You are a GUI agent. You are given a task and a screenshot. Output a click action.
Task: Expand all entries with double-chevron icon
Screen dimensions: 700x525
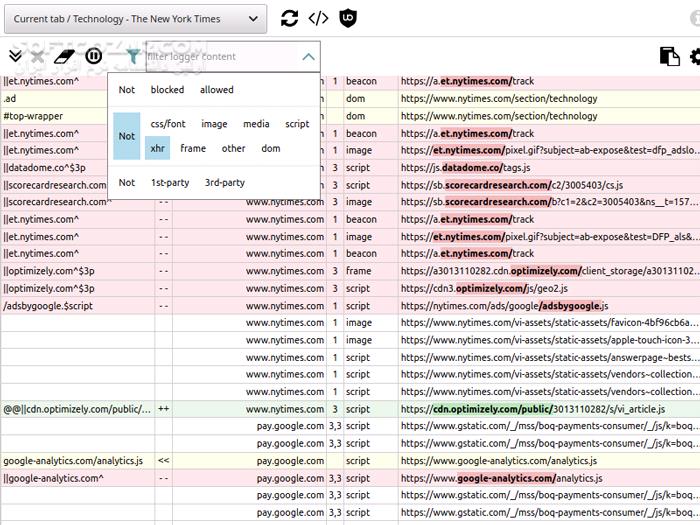point(15,56)
